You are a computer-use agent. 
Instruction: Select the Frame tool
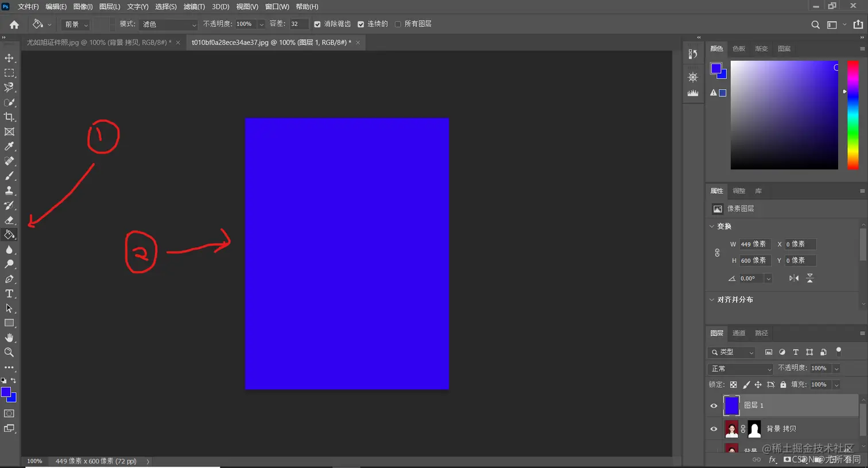pyautogui.click(x=9, y=131)
